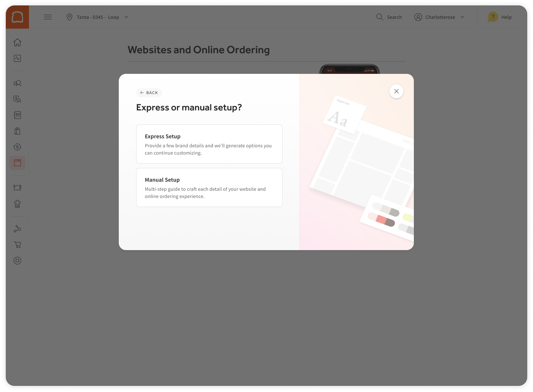Go back using the BACK button
The height and width of the screenshot is (392, 533).
pyautogui.click(x=149, y=93)
